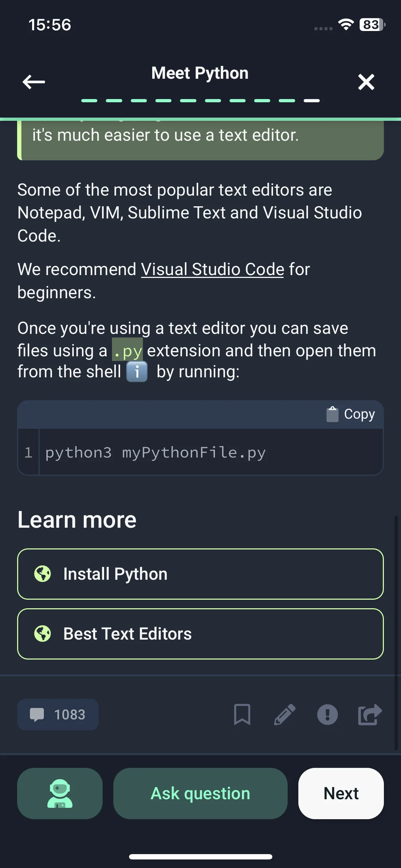Copy the python3 code snippet
The image size is (401, 868).
pyautogui.click(x=351, y=414)
